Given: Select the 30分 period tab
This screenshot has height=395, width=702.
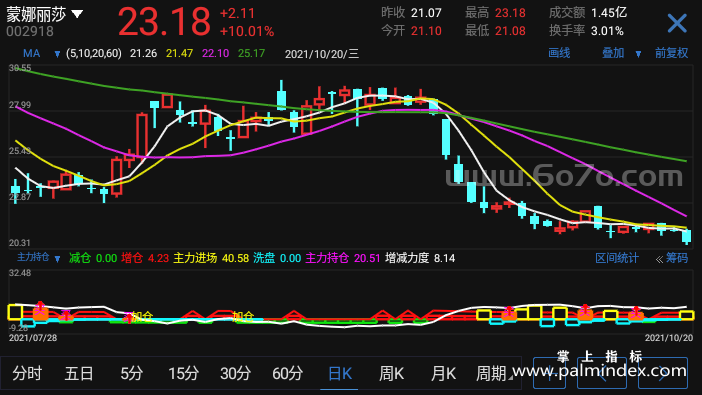Looking at the screenshot, I should (235, 373).
